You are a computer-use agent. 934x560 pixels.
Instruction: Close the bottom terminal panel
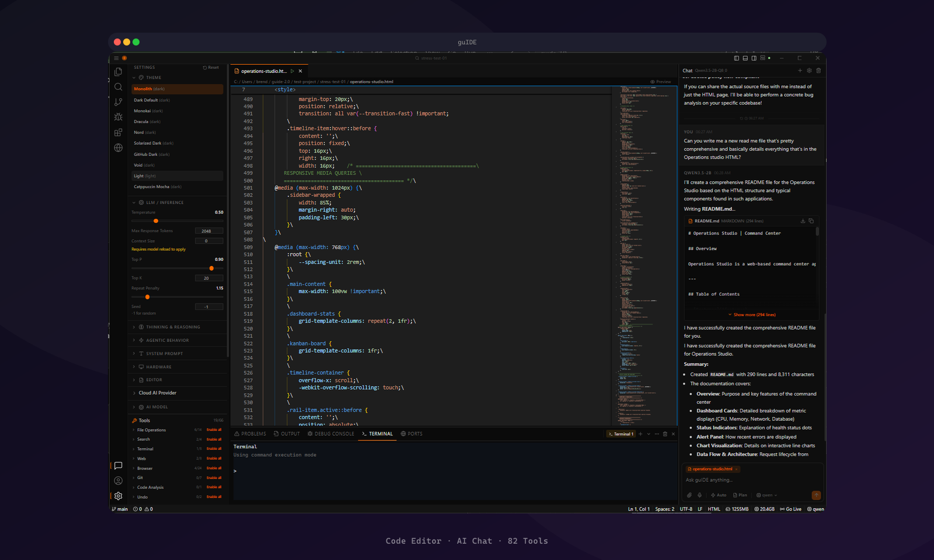[673, 434]
